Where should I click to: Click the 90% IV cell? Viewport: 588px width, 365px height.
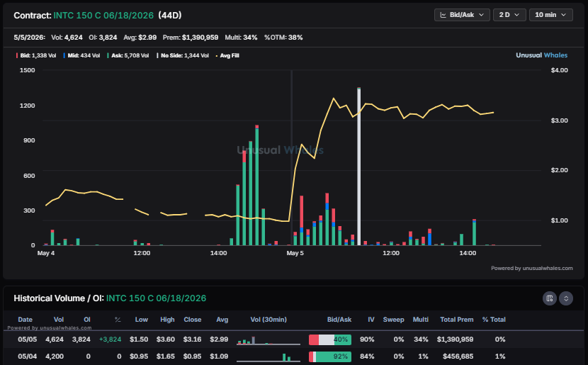367,339
